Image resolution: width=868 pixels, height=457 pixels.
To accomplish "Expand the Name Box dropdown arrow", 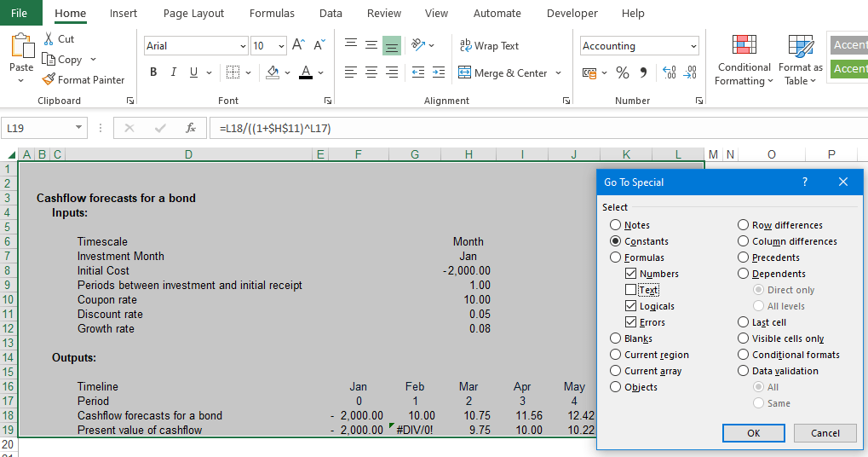I will point(79,128).
